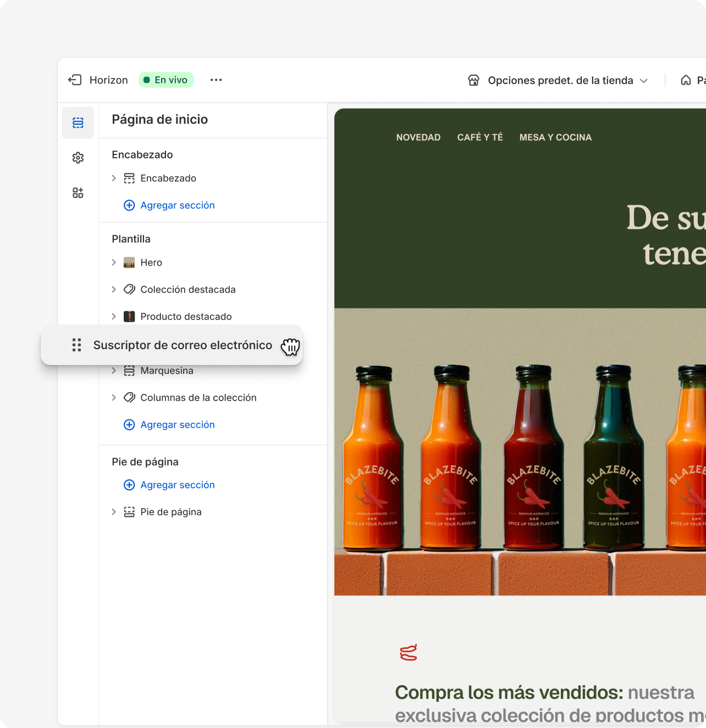Click the exit editor icon beside Horizon

click(x=75, y=80)
